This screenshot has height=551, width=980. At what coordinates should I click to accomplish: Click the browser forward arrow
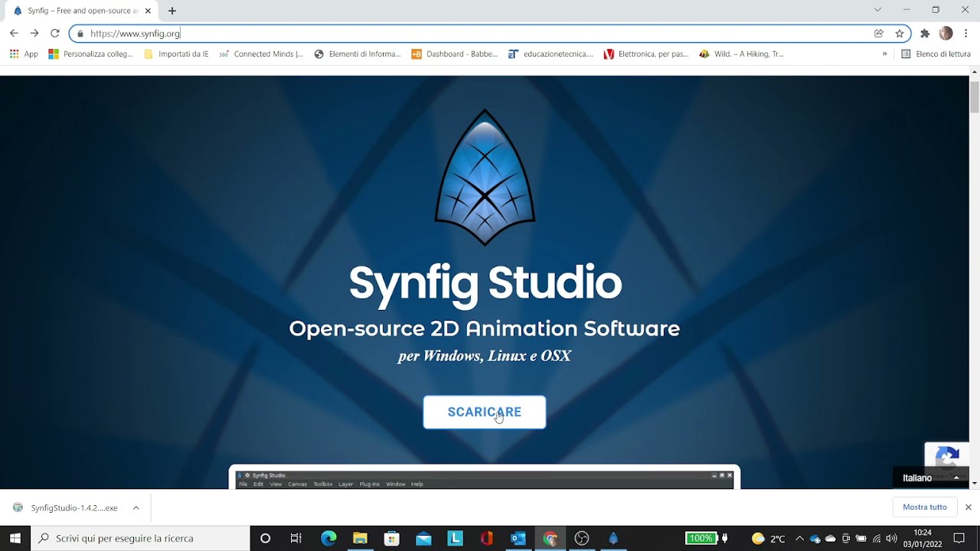point(34,33)
